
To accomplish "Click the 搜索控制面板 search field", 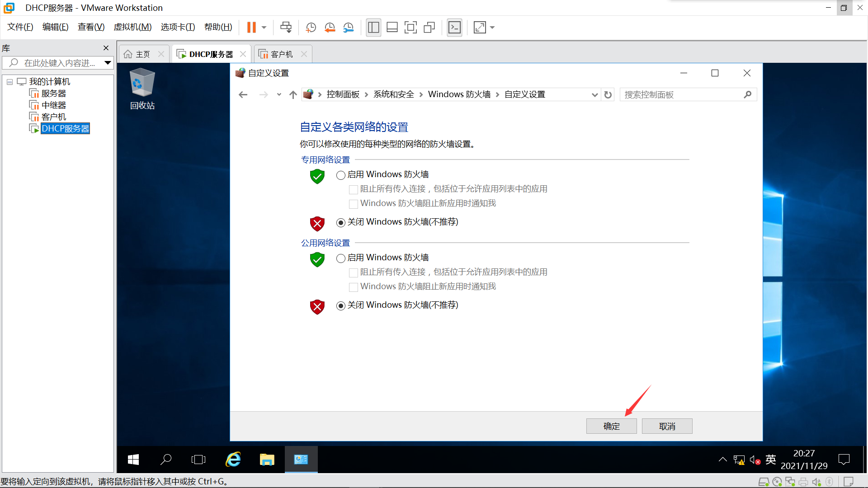I will 680,94.
